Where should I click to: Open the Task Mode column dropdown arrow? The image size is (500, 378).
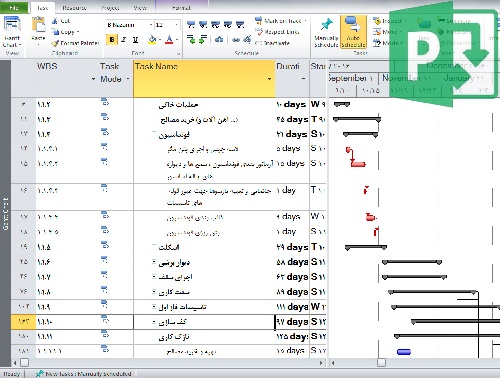128,79
